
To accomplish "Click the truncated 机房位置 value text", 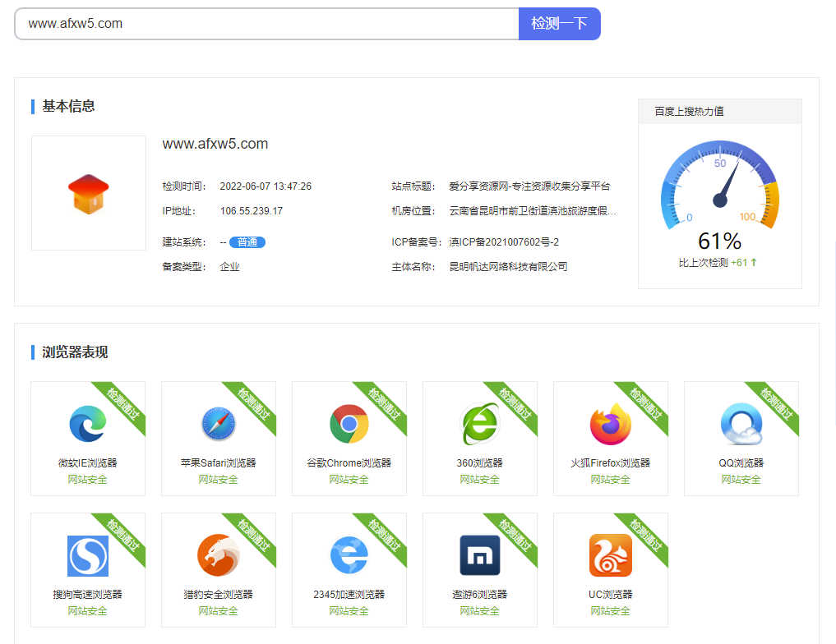I will coord(533,211).
